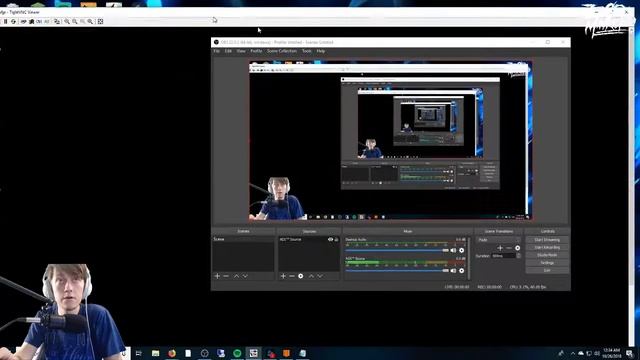This screenshot has width=640, height=360.
Task: Open the system tray clock
Action: click(611, 353)
